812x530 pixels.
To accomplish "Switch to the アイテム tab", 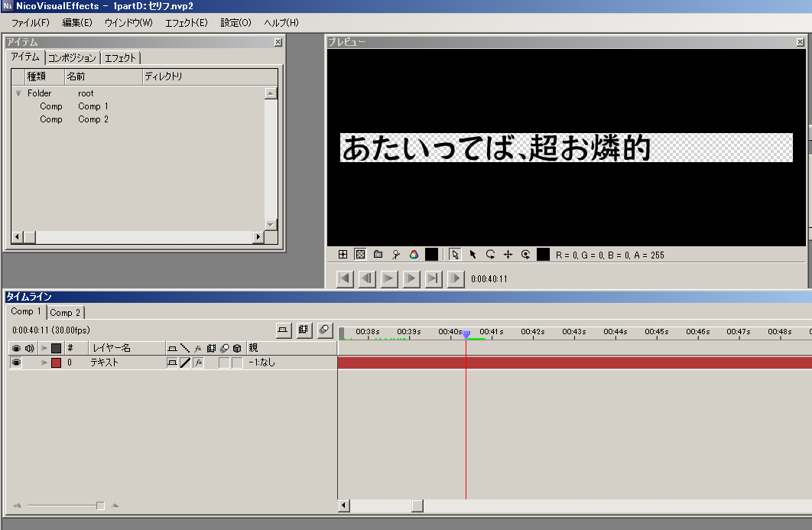I will click(x=25, y=57).
